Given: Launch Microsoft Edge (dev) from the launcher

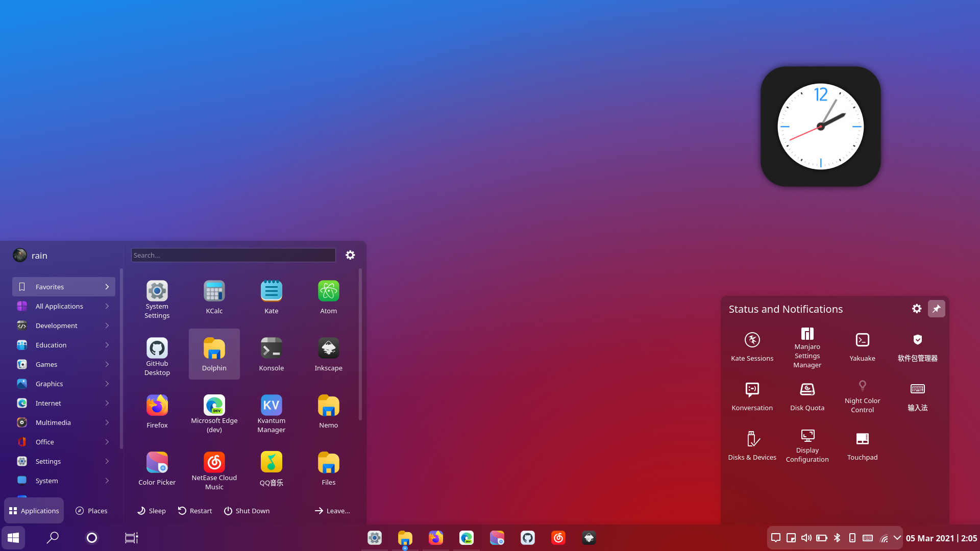Looking at the screenshot, I should coord(214,412).
